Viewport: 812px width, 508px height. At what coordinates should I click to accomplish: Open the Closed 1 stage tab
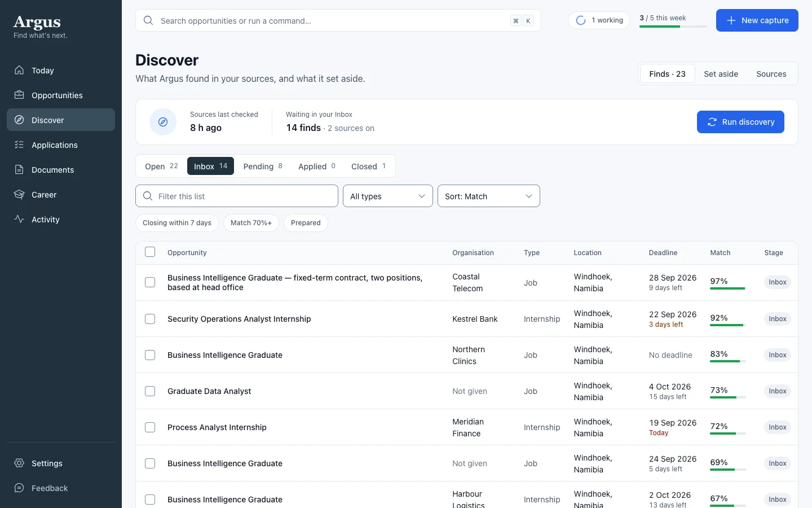[369, 166]
